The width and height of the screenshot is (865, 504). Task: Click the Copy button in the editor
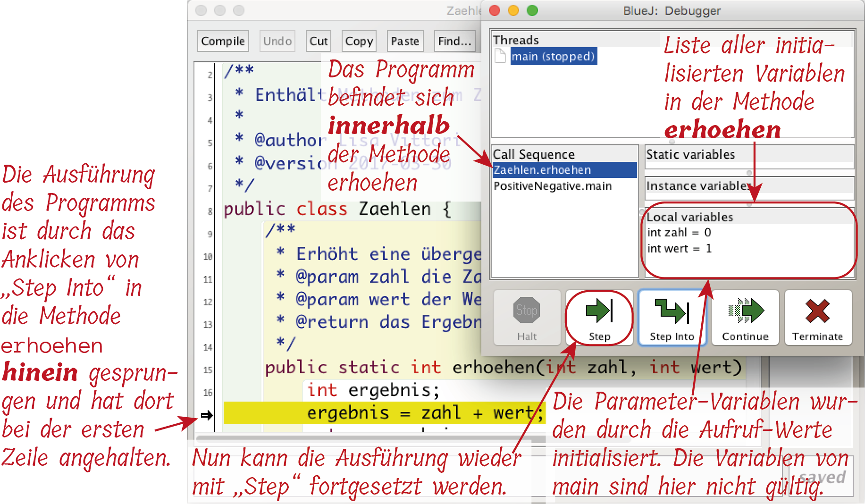(359, 41)
